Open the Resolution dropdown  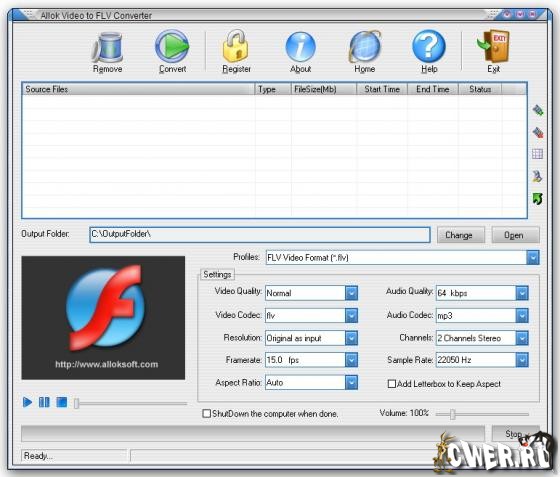coord(351,338)
